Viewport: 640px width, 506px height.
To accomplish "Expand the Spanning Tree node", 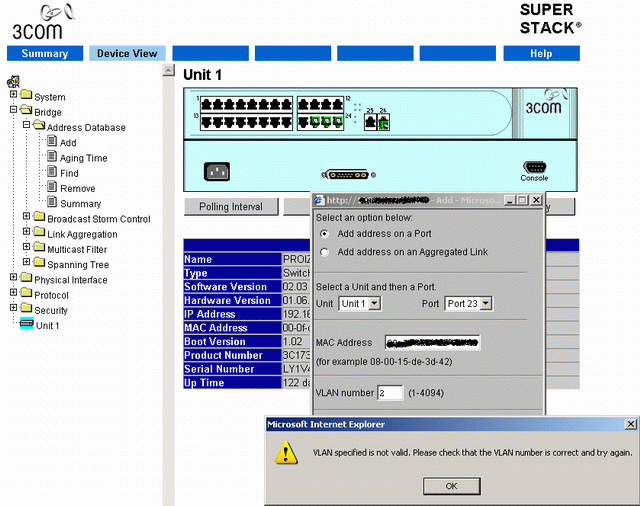I will [27, 264].
